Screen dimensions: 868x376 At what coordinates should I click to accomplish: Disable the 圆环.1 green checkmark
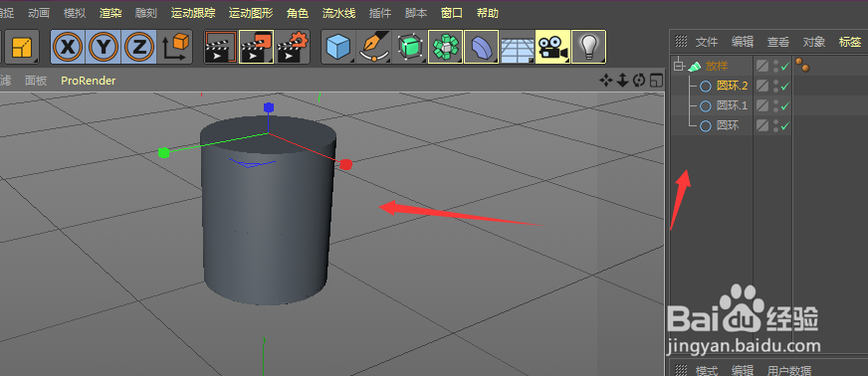784,105
